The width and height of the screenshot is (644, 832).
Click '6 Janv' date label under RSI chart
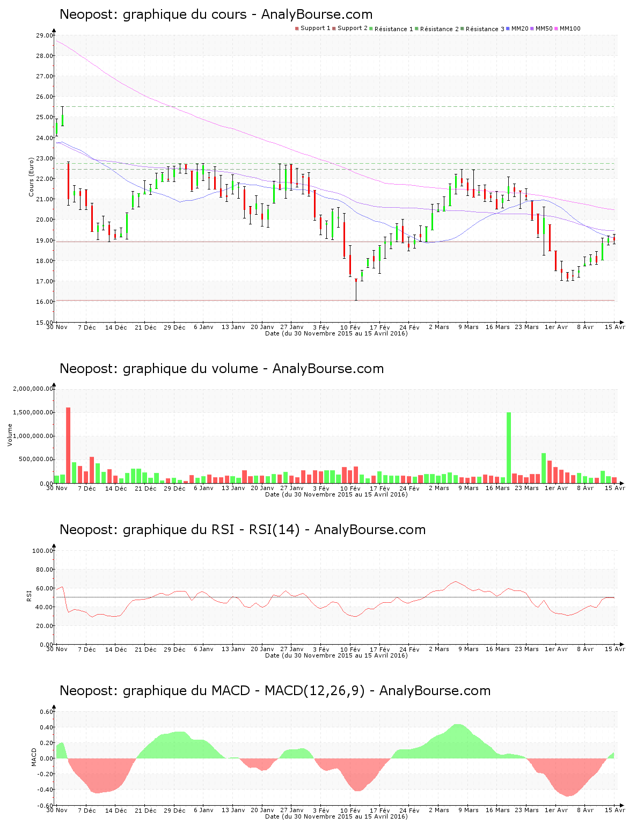click(x=203, y=649)
